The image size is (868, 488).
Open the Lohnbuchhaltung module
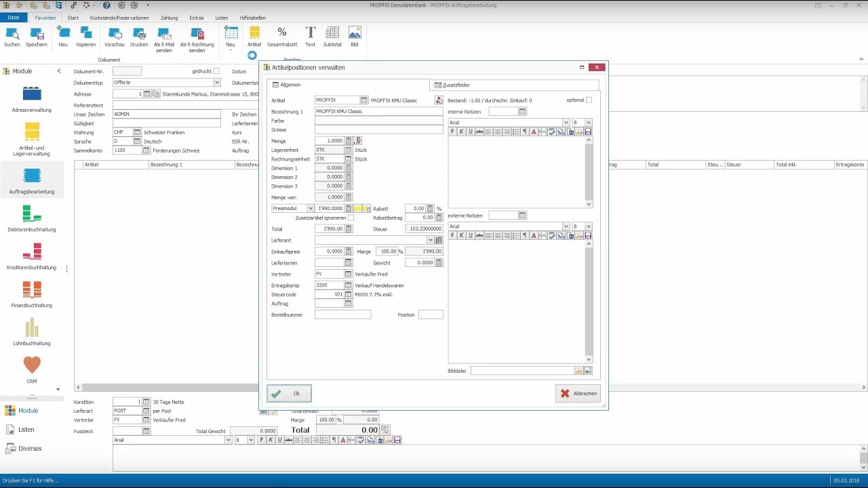pyautogui.click(x=32, y=332)
